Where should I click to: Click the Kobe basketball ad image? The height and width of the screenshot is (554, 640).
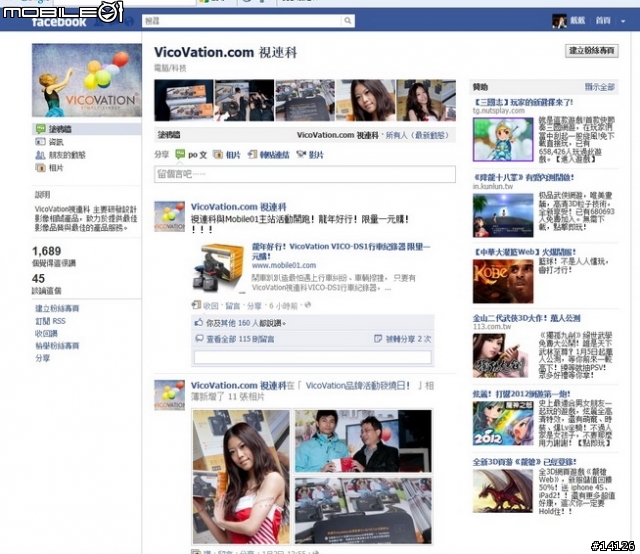[503, 282]
